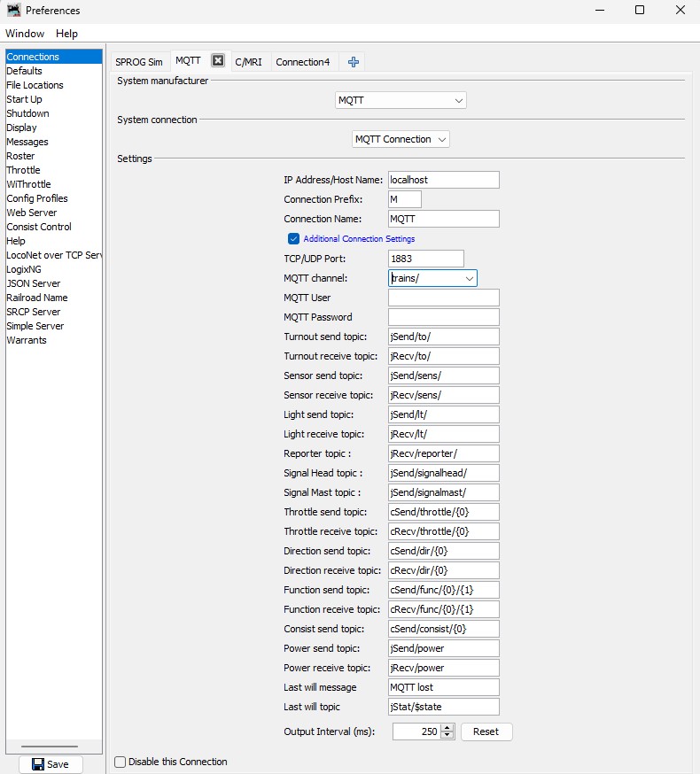Close the MQTT connection tab
700x774 pixels.
[218, 61]
